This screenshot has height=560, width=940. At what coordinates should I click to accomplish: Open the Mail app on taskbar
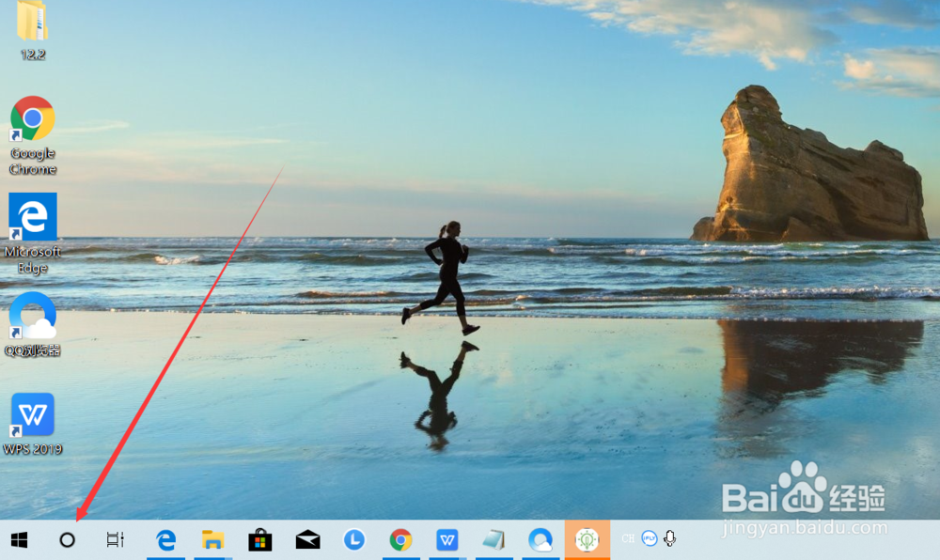307,540
